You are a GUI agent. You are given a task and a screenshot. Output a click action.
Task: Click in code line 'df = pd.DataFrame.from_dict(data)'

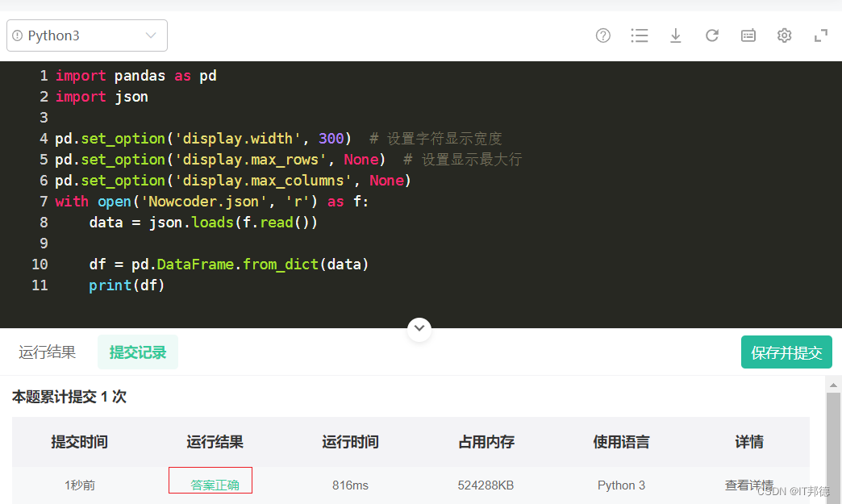(229, 264)
